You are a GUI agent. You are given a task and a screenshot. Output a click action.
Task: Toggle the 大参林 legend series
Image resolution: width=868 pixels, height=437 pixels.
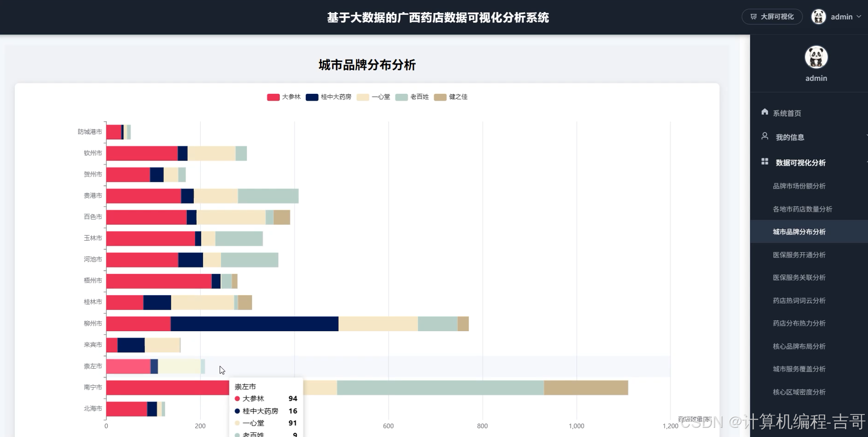coord(284,97)
